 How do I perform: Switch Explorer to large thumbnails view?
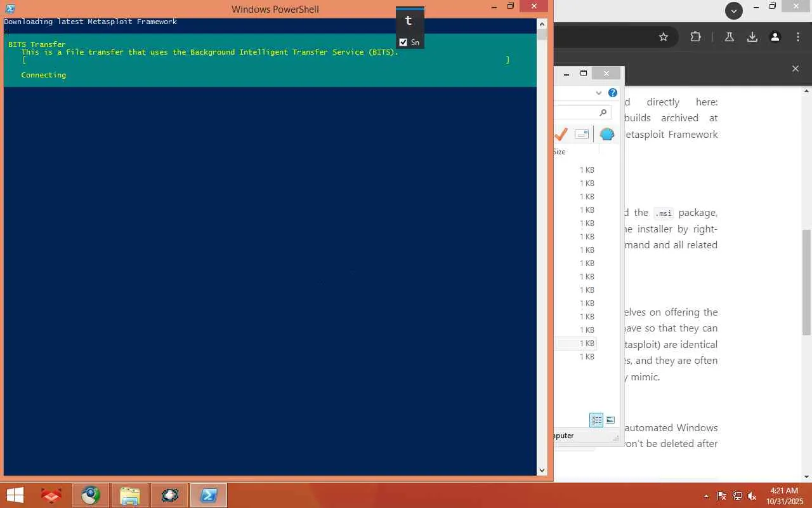pos(610,420)
